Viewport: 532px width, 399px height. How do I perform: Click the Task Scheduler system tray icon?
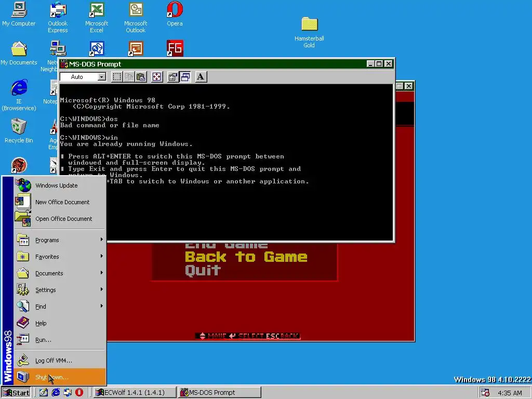[486, 393]
